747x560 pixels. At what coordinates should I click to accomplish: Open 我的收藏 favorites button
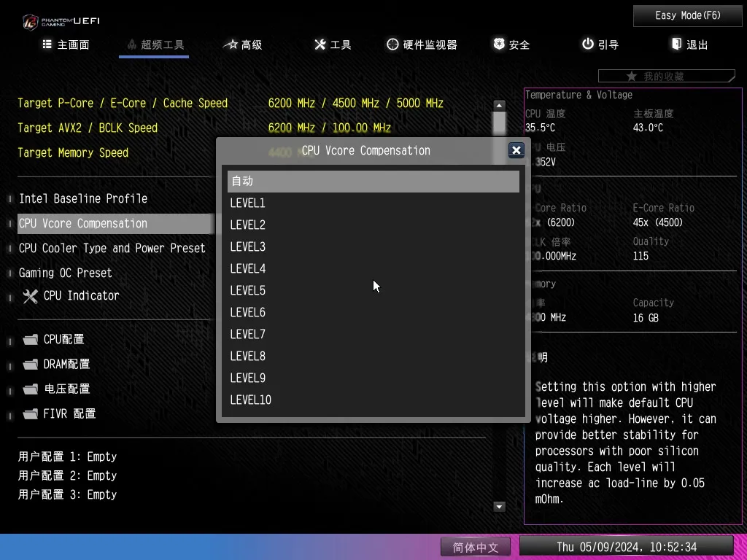pos(666,76)
